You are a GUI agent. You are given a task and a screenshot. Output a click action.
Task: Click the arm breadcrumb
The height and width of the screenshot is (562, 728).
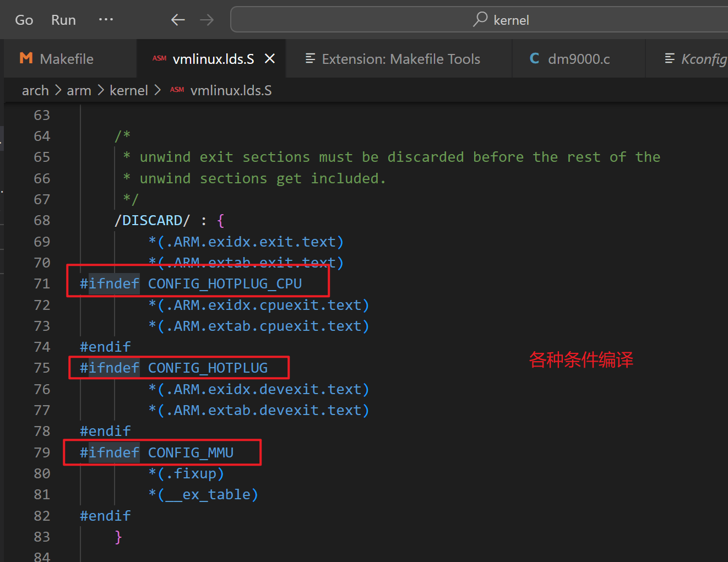[x=79, y=90]
